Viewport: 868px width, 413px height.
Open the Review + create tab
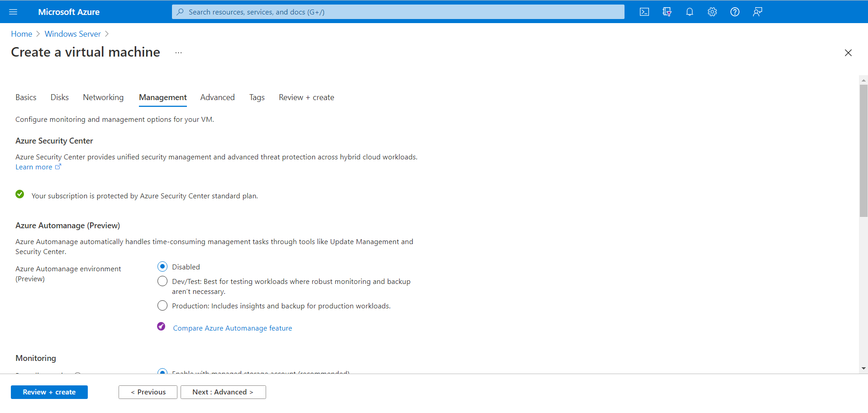coord(306,97)
